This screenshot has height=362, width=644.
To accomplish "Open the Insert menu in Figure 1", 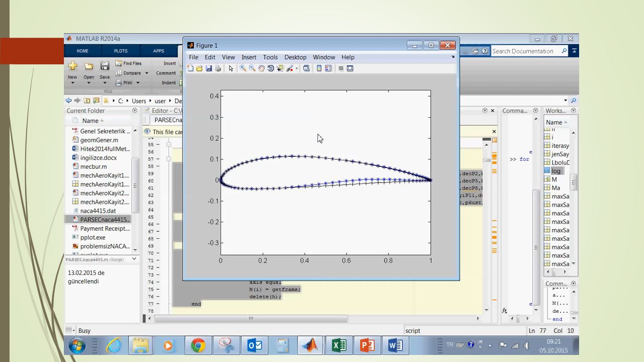I will click(249, 57).
